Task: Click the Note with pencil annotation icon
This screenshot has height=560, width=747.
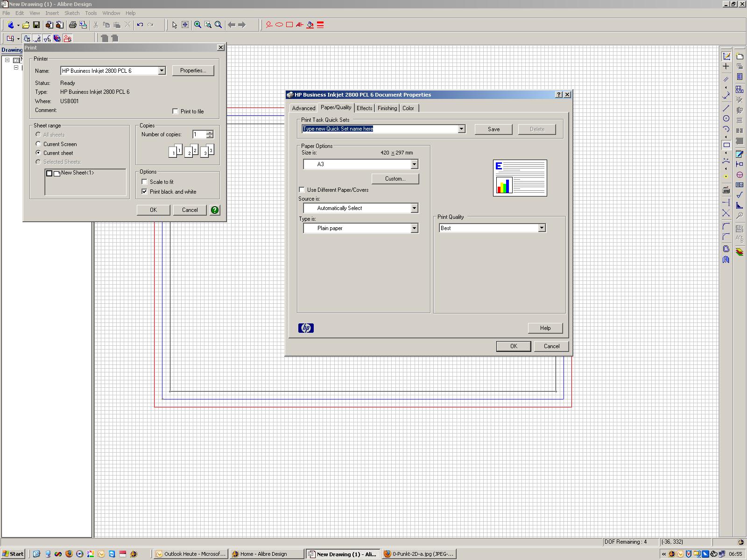Action: tap(740, 154)
